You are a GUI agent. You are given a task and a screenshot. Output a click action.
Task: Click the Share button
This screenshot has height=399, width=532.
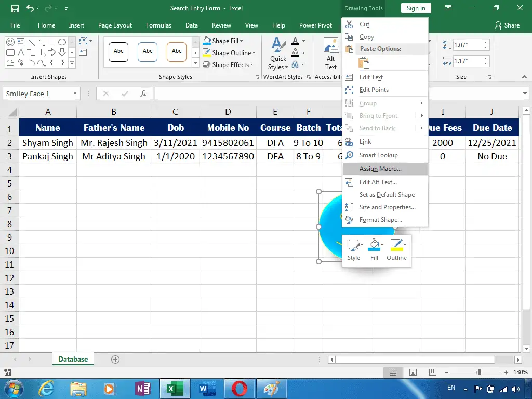[x=507, y=25]
